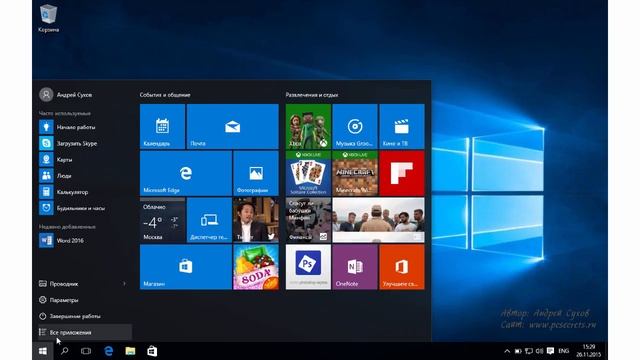The width and height of the screenshot is (640, 360).
Task: Open the Groove Music tile
Action: pos(355,126)
